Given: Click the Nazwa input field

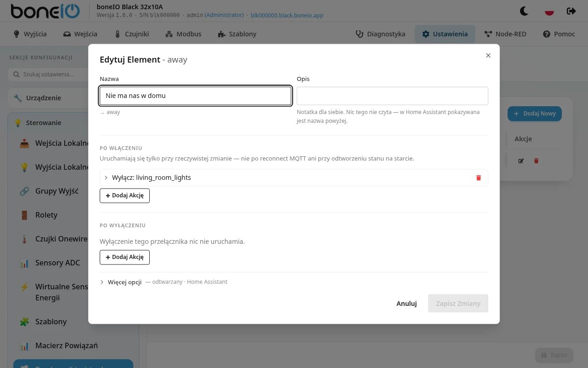Looking at the screenshot, I should tap(196, 96).
